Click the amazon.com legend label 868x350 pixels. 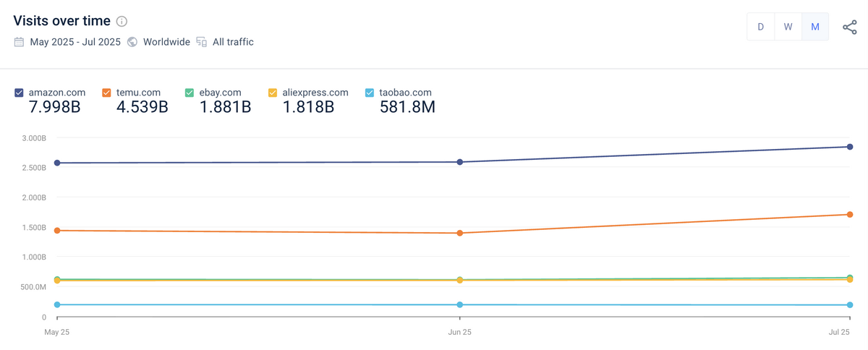[57, 93]
